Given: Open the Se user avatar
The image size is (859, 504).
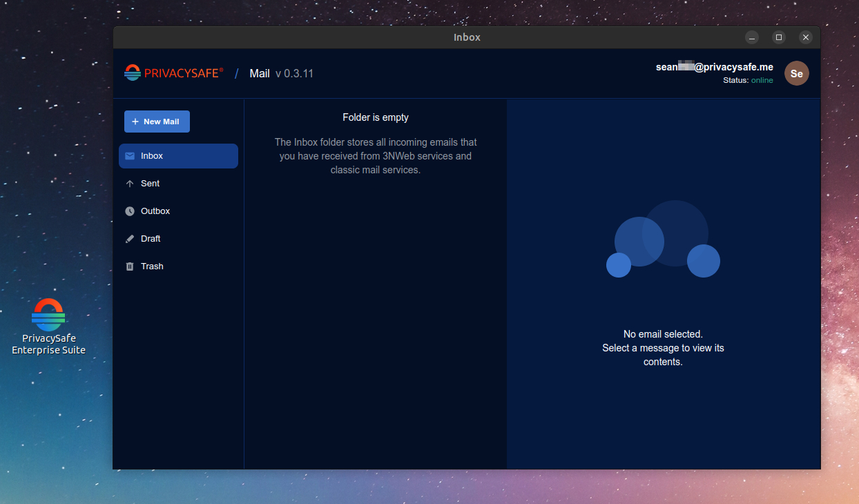Looking at the screenshot, I should (x=796, y=73).
